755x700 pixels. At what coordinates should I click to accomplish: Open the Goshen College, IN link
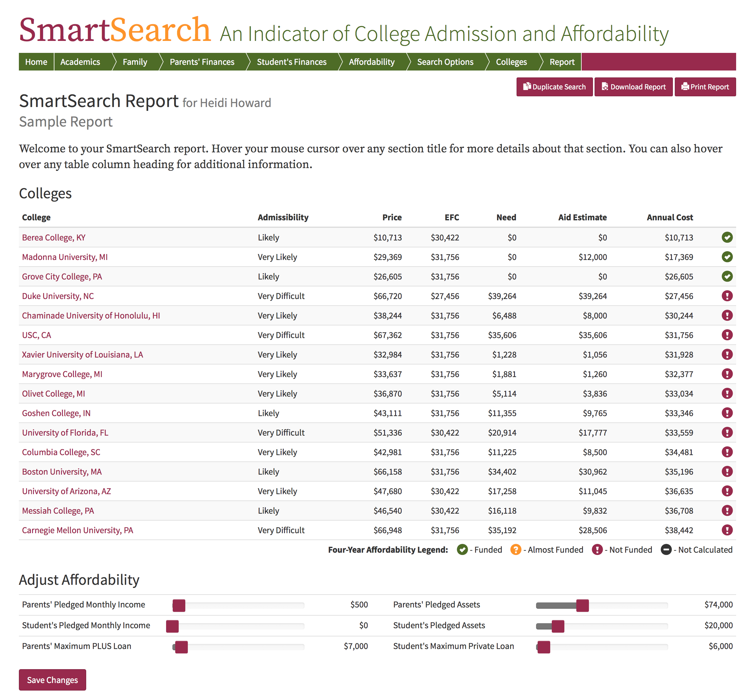[56, 413]
